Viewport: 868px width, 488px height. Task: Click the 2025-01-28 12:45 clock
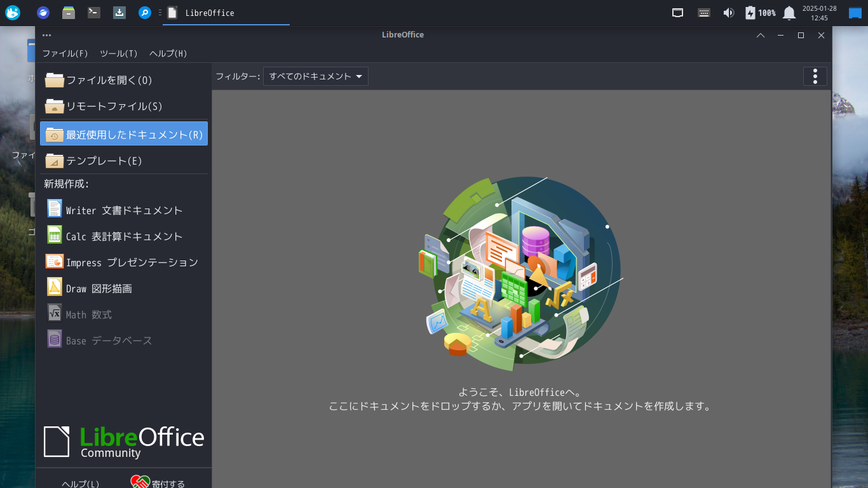point(820,13)
